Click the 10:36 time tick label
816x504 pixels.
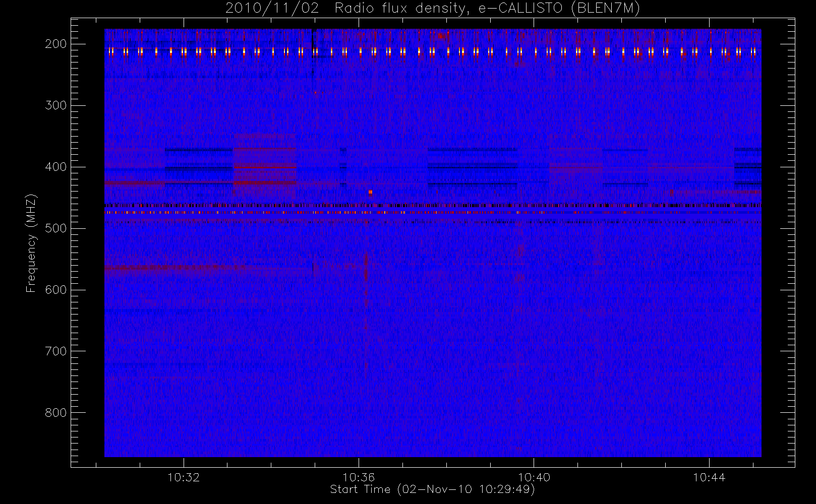coord(359,477)
